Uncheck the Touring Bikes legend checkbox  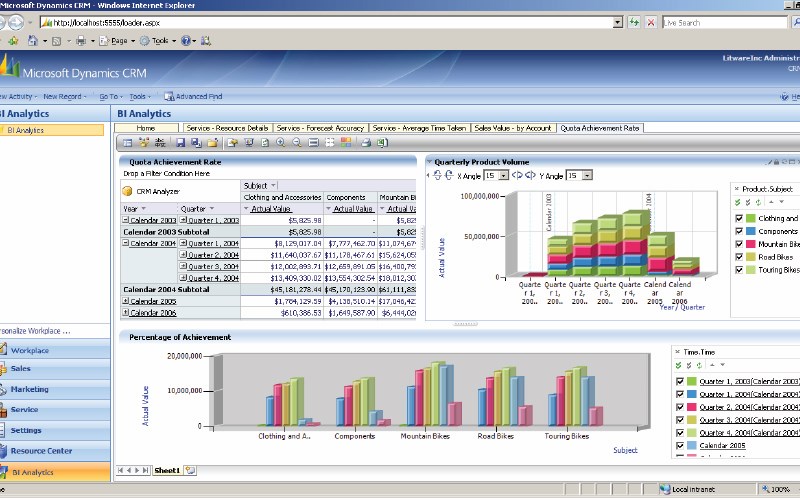pos(739,269)
